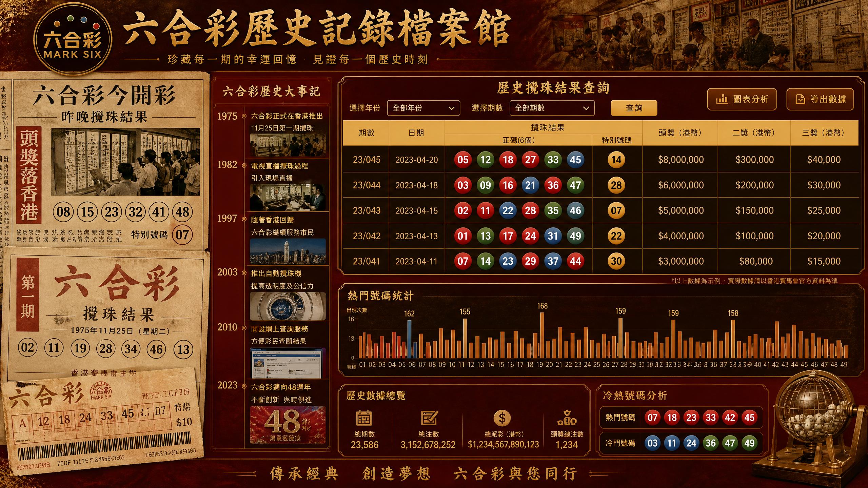Select hot number ball 07 in 熱門號碼
Screen dimensions: 868x488
click(653, 418)
